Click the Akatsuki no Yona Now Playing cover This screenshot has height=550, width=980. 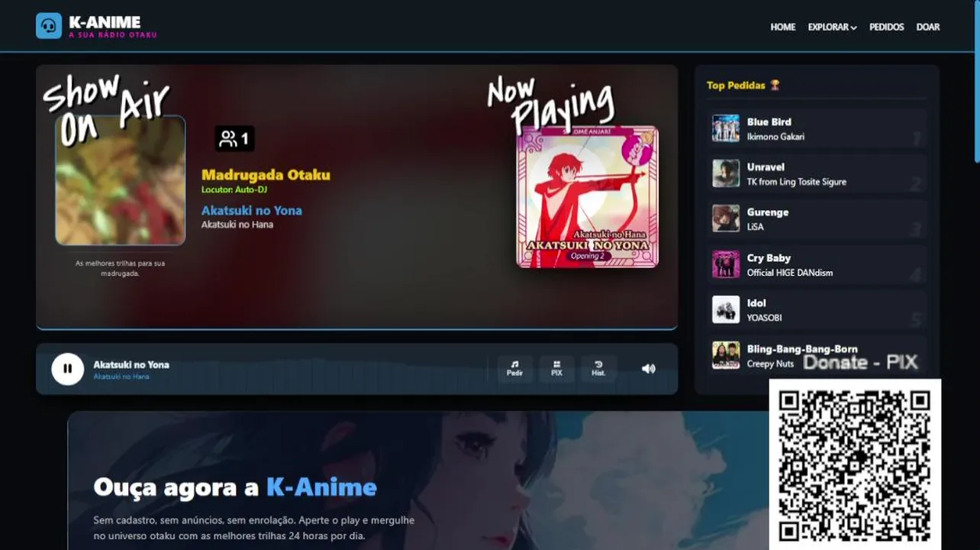pyautogui.click(x=588, y=196)
